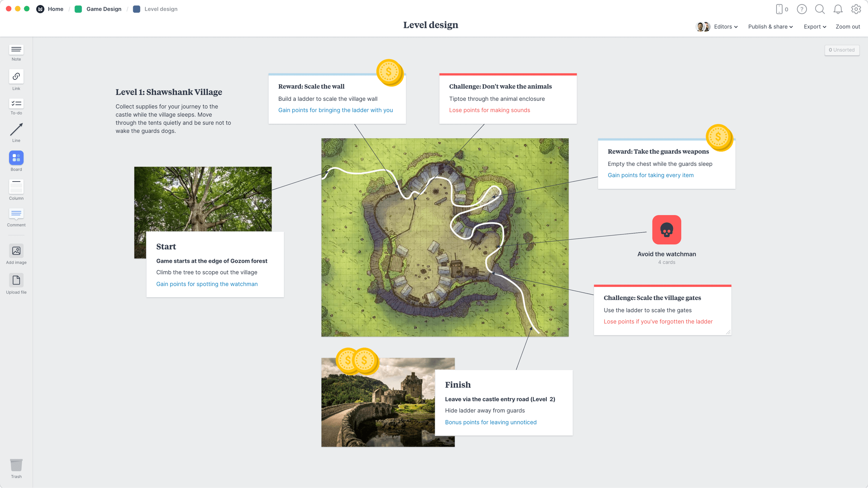The height and width of the screenshot is (488, 868).
Task: Open the Trash
Action: click(x=16, y=466)
